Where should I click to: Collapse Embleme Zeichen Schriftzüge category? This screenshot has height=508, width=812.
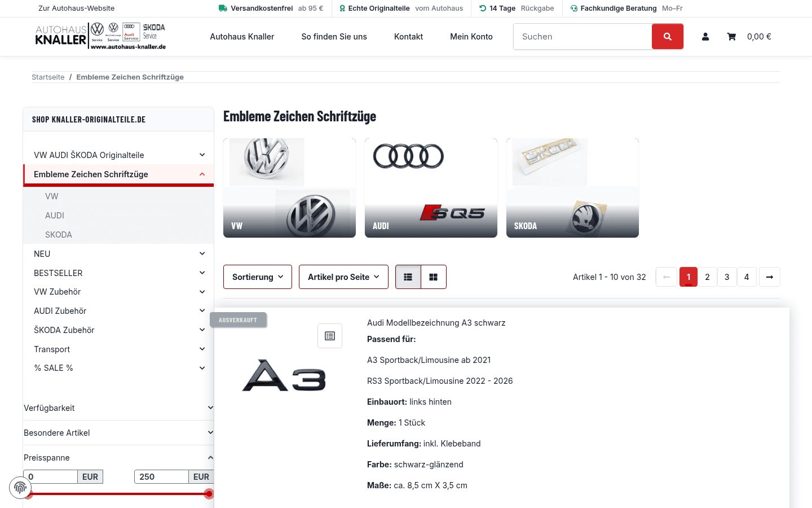point(202,174)
